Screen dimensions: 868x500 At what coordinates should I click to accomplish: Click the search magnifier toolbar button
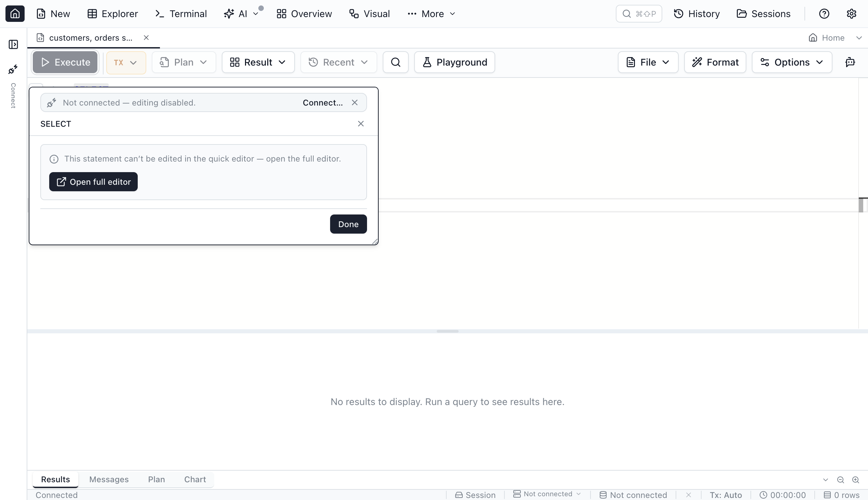pos(395,62)
